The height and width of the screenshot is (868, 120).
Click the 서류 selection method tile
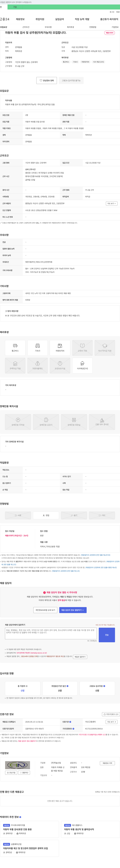(18, 515)
